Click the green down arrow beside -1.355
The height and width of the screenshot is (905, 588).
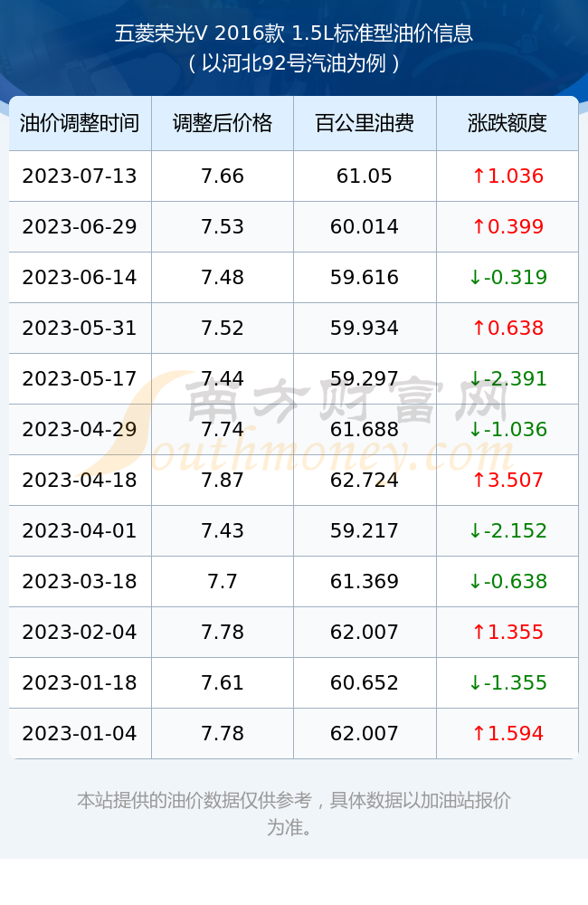475,682
